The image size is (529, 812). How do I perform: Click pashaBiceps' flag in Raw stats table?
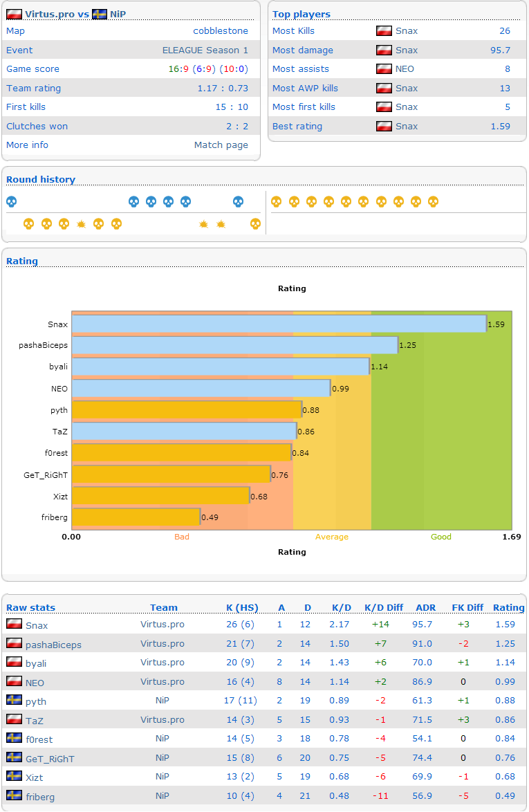14,643
